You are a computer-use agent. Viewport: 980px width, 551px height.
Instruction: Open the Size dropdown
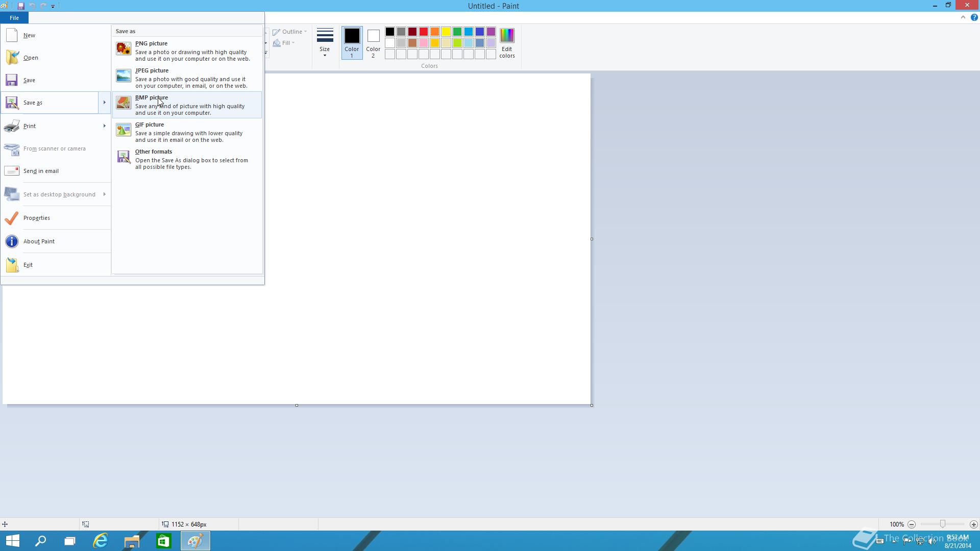[325, 43]
